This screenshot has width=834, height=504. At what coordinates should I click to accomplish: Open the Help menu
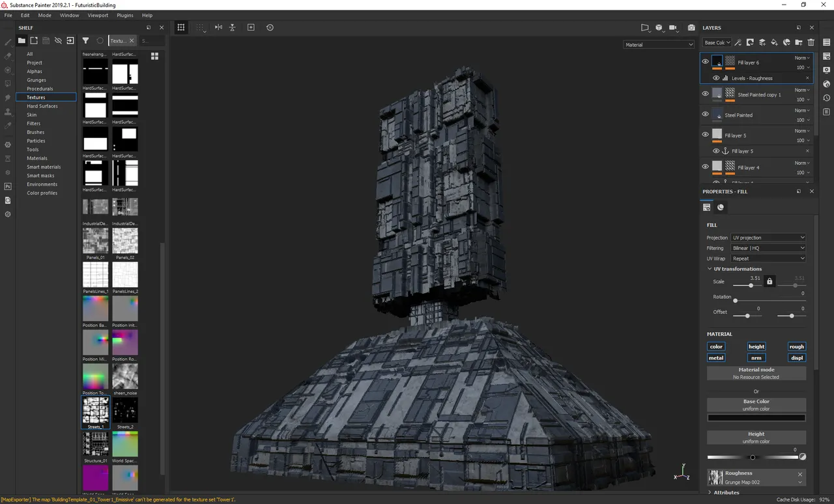[x=147, y=15]
